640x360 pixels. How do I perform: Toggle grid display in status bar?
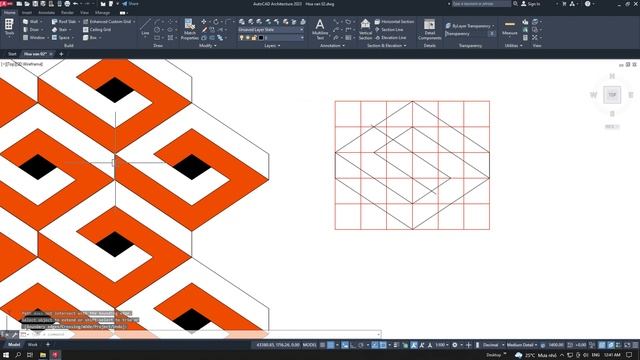pyautogui.click(x=322, y=345)
